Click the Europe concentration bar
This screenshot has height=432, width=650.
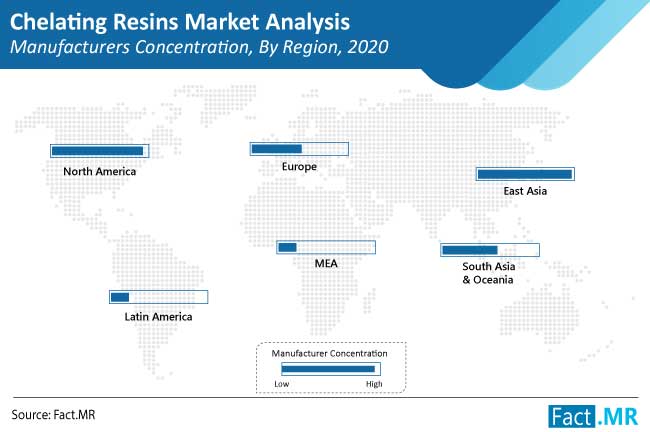(x=299, y=149)
